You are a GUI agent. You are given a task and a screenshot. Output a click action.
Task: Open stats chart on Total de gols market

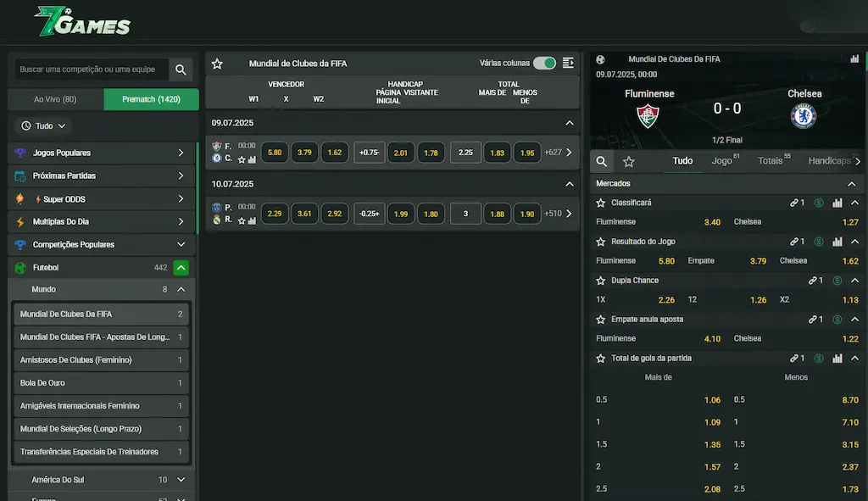837,359
